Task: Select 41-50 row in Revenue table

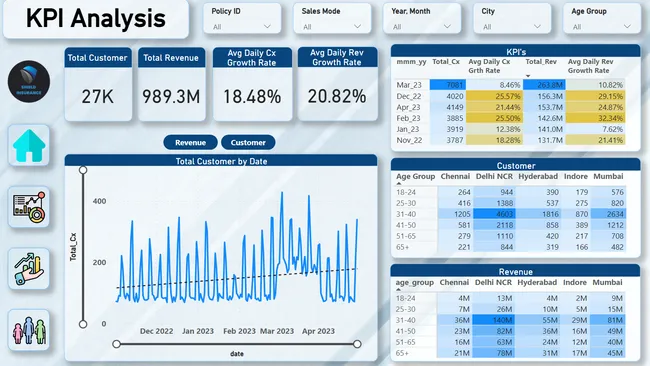Action: 510,331
